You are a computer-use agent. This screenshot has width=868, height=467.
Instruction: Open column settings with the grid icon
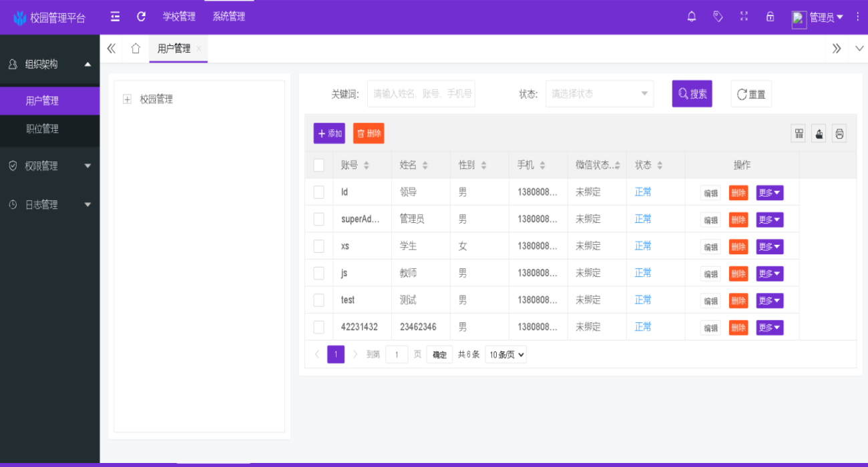coord(798,133)
